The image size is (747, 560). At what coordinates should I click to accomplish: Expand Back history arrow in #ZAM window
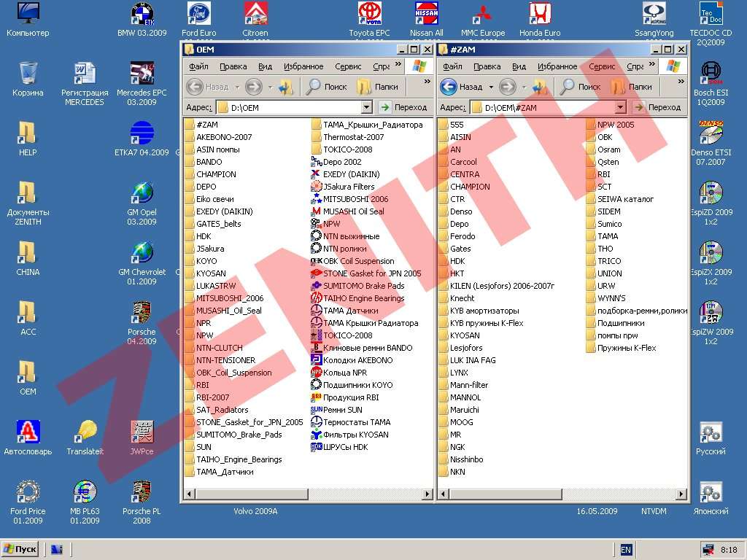[x=491, y=87]
